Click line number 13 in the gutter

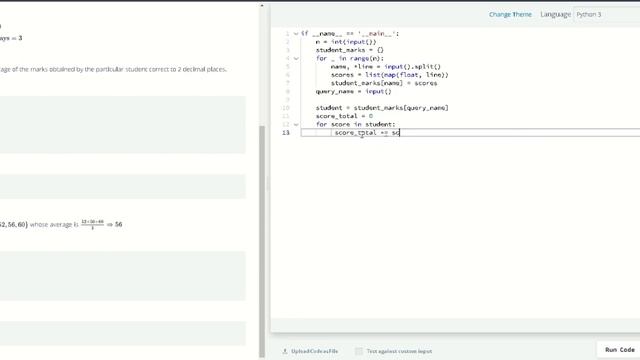tap(286, 133)
